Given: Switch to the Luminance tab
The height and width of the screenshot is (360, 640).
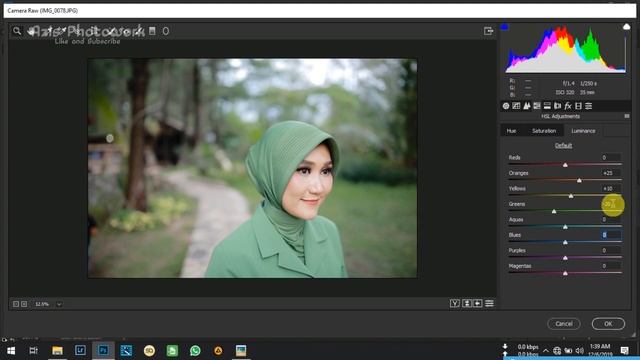Looking at the screenshot, I should pos(583,131).
